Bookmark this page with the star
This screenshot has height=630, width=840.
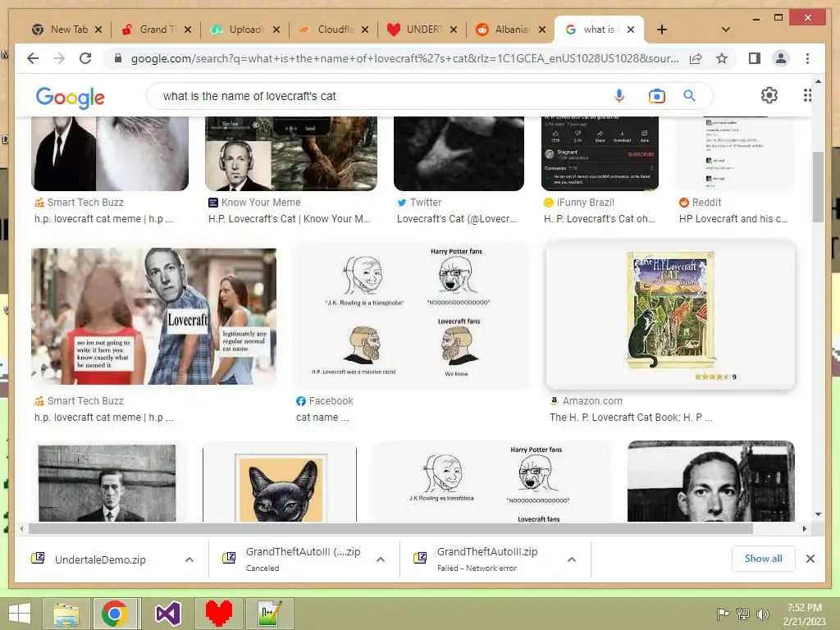tap(722, 58)
